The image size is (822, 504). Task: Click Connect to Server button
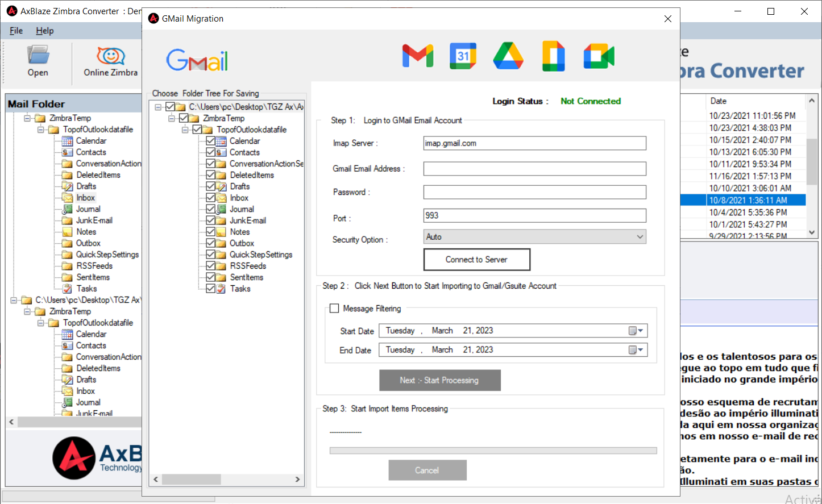click(x=477, y=260)
